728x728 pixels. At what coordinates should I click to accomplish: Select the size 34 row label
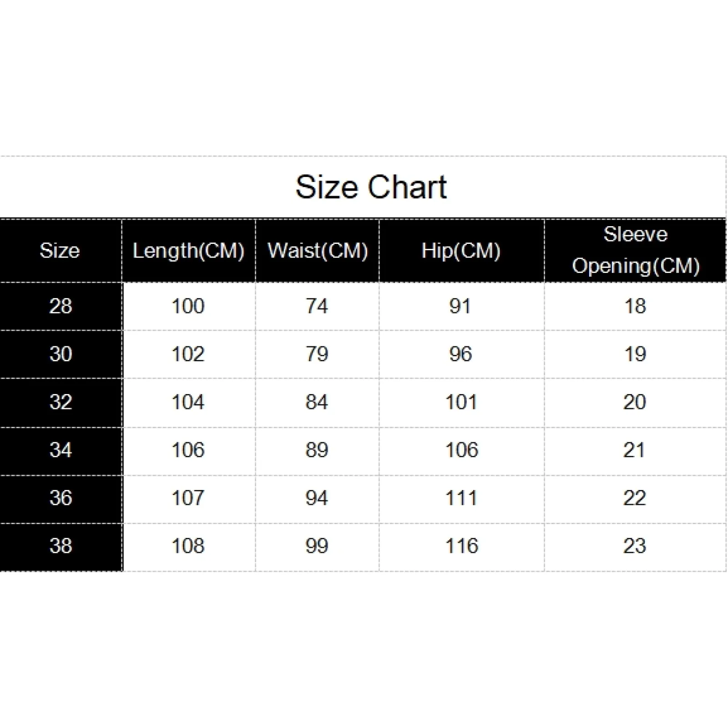coord(61,450)
